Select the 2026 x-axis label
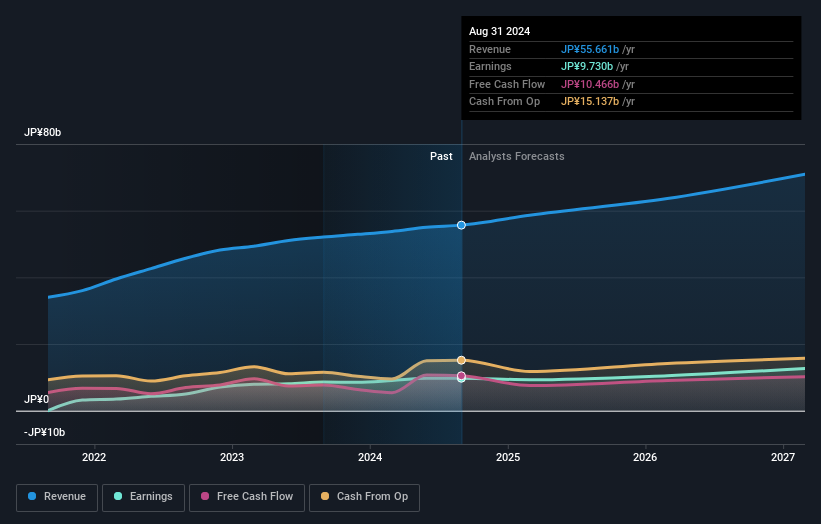The width and height of the screenshot is (821, 524). coord(645,457)
